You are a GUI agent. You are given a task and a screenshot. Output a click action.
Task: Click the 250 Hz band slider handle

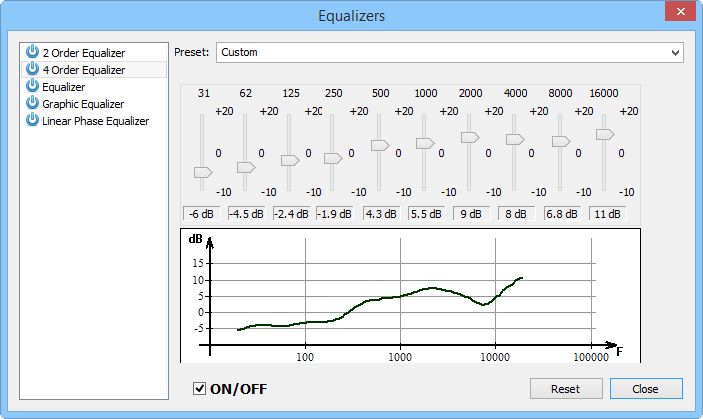[334, 158]
